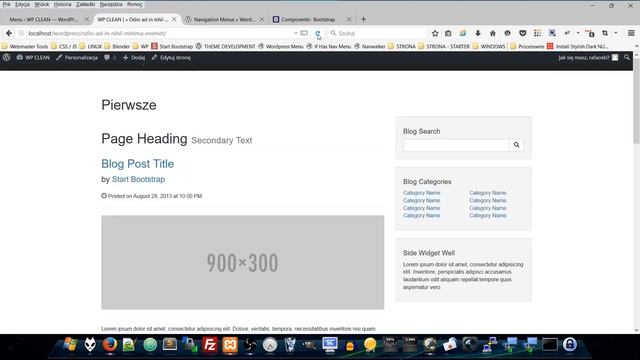Open admin bar search magnifier
Image resolution: width=640 pixels, height=360 pixels.
pyautogui.click(x=627, y=58)
